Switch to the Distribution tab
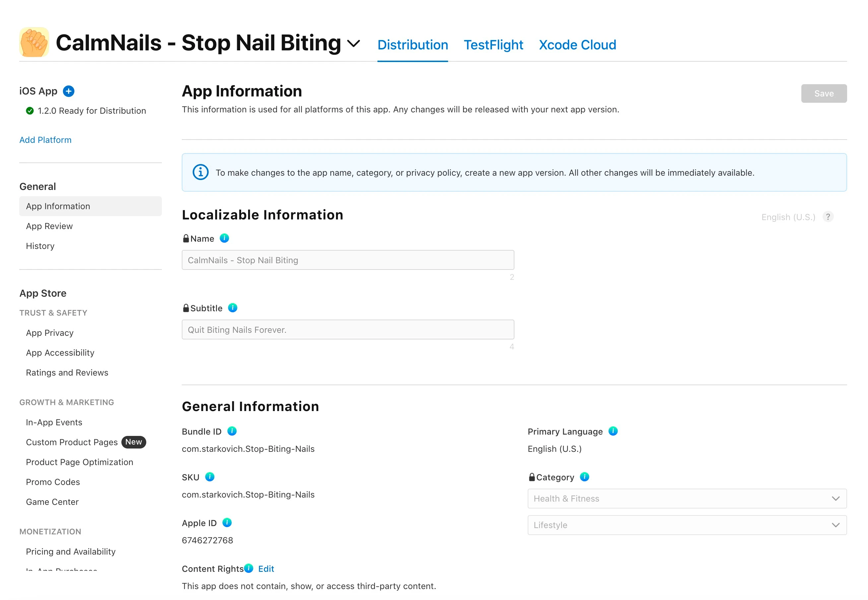This screenshot has width=868, height=600. click(x=413, y=45)
